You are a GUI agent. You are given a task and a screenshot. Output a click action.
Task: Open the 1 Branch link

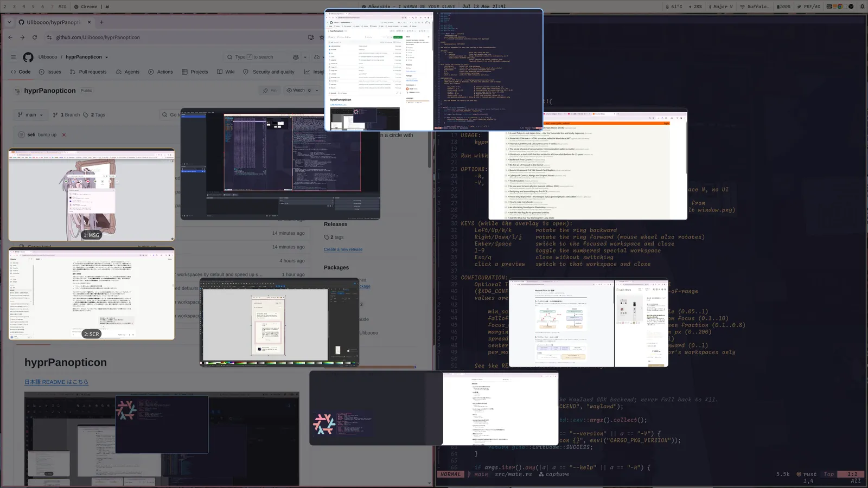tap(66, 115)
